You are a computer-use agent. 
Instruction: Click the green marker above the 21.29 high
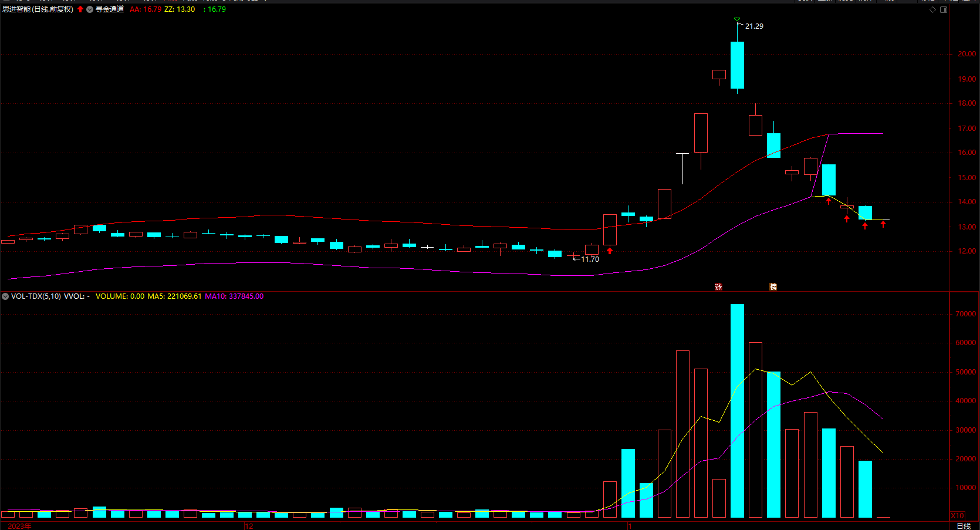click(737, 19)
